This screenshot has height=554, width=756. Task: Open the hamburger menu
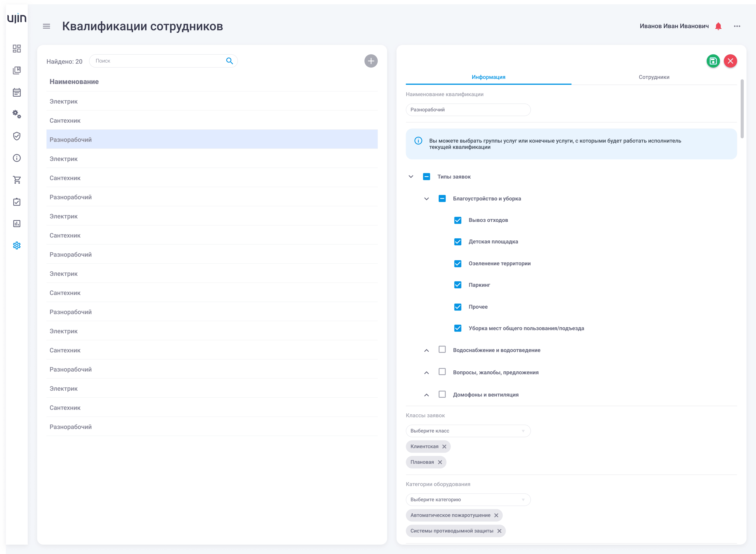[x=46, y=26]
